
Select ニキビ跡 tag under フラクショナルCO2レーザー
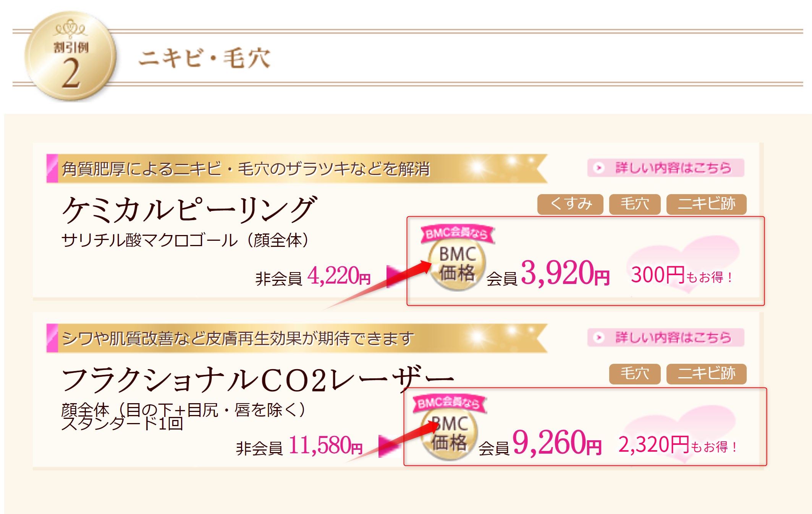706,374
